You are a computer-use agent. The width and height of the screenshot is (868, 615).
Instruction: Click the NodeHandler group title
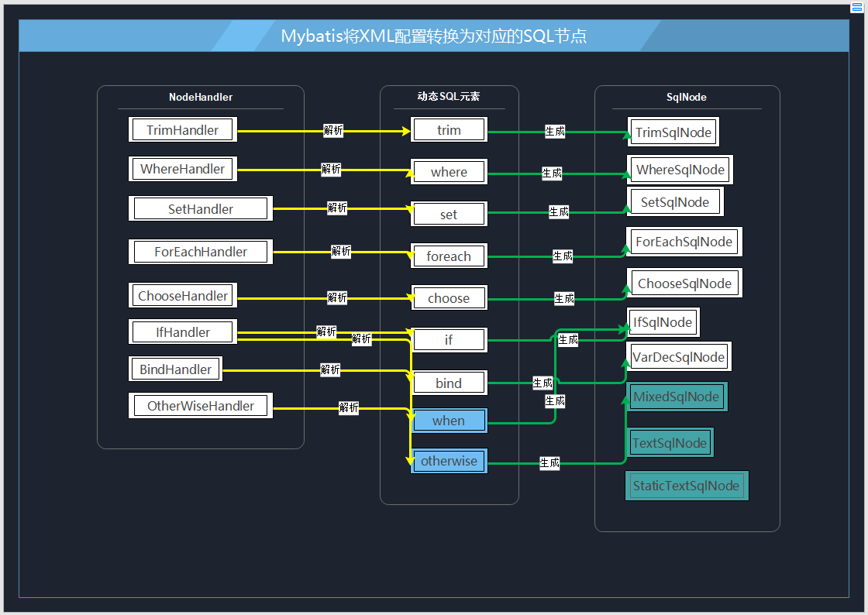point(201,97)
